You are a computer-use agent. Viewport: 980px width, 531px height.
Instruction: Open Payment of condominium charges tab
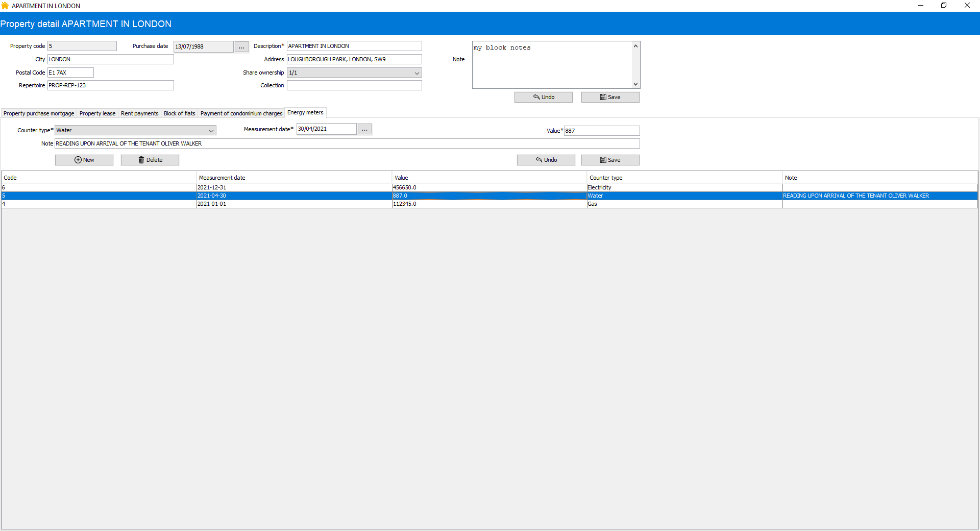point(241,113)
